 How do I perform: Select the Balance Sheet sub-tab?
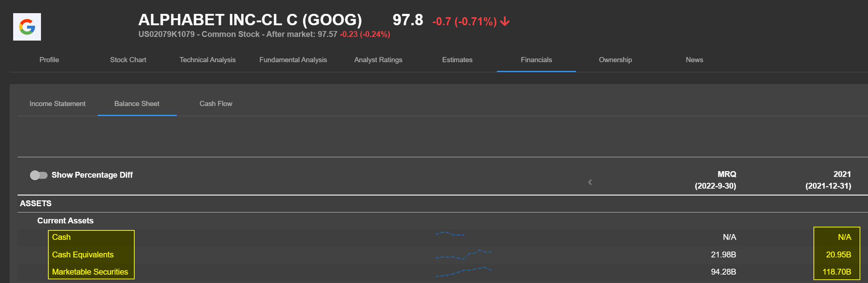coord(137,103)
